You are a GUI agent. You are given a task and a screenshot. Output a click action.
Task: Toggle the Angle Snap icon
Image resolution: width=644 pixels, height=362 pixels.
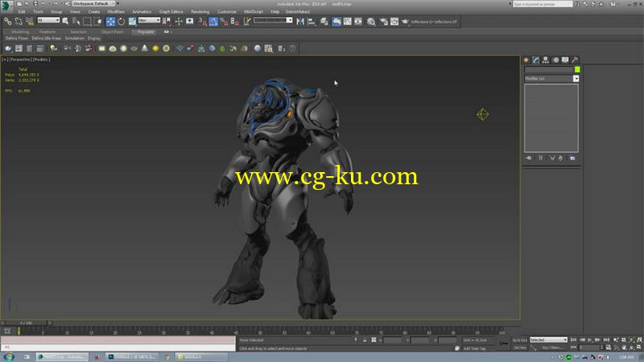click(x=213, y=22)
